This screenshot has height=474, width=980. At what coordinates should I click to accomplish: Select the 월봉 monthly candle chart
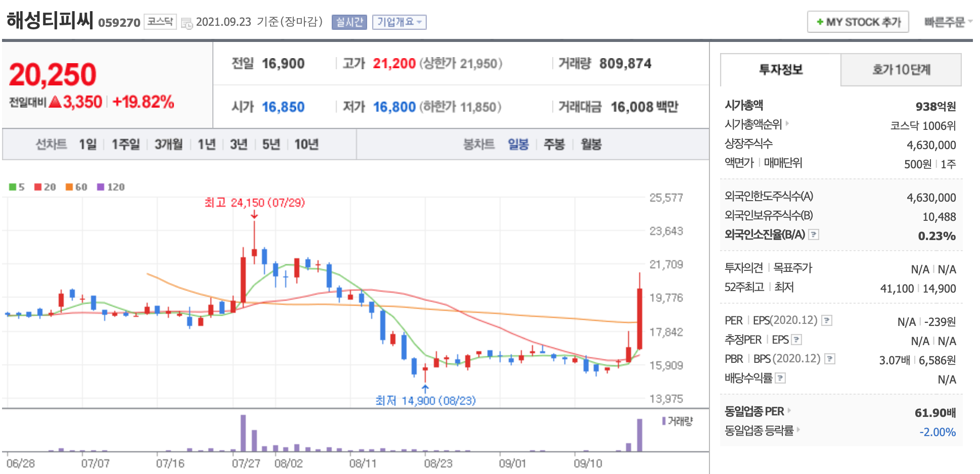coord(591,145)
